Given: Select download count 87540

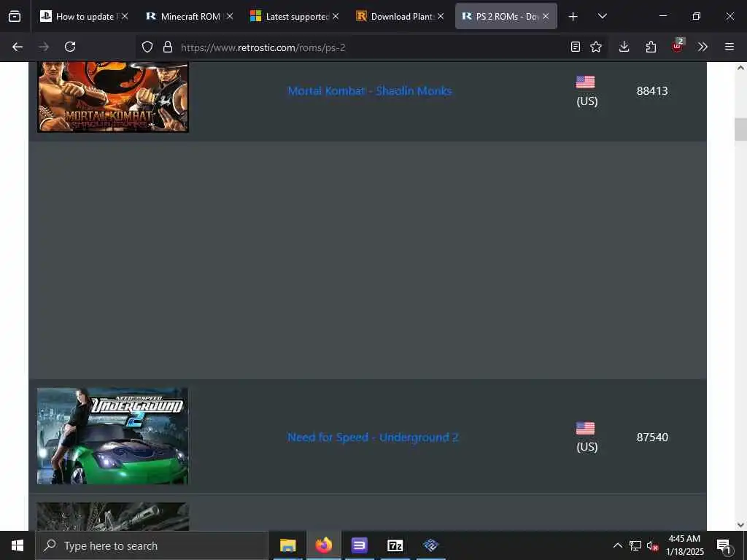Looking at the screenshot, I should (652, 437).
